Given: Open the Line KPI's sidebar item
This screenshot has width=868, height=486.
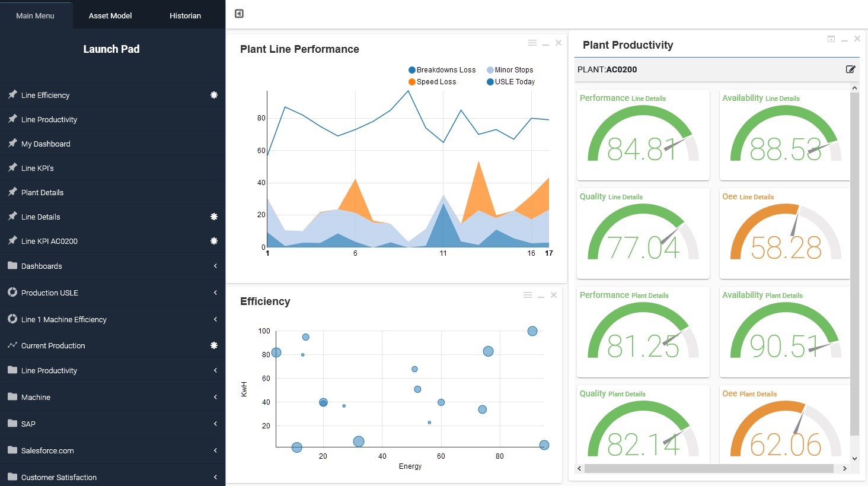Looking at the screenshot, I should pos(113,168).
